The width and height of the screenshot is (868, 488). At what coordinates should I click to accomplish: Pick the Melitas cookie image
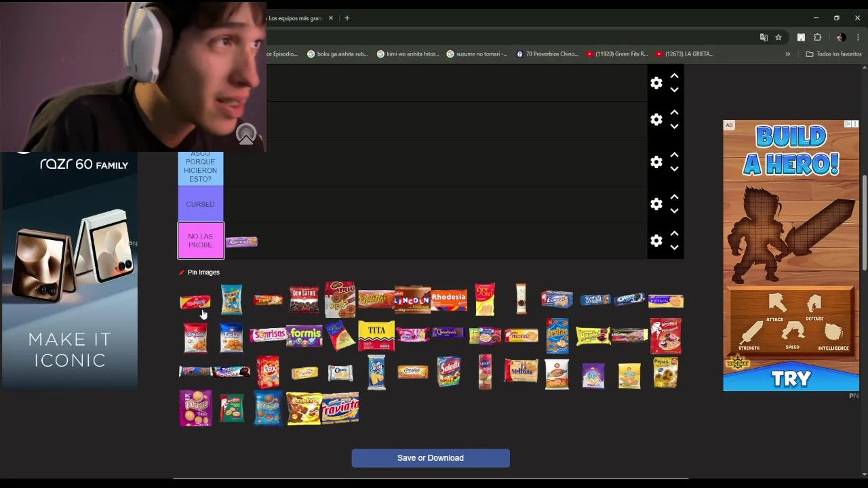pyautogui.click(x=376, y=299)
